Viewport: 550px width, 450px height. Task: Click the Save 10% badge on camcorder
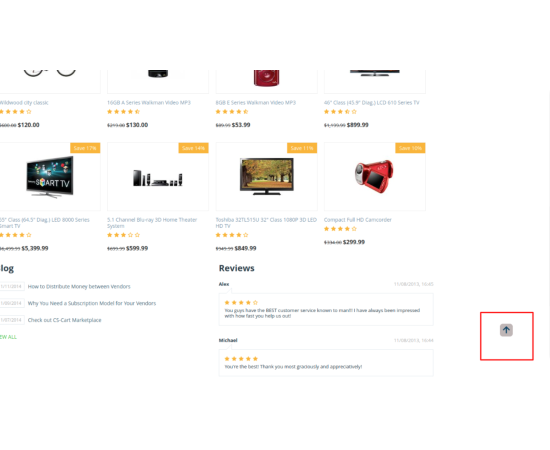410,148
